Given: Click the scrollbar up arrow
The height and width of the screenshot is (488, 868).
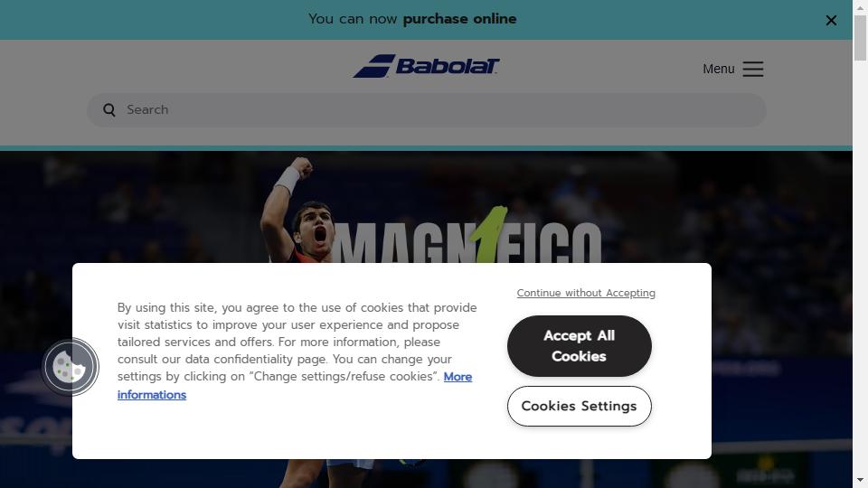Looking at the screenshot, I should pyautogui.click(x=860, y=7).
